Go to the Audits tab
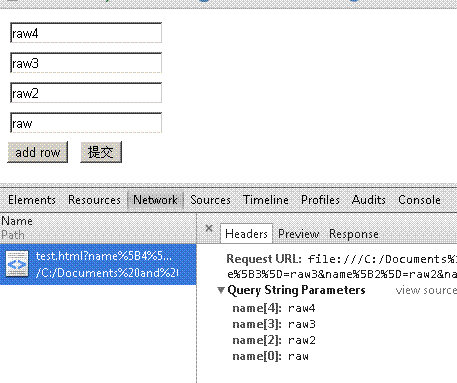The width and height of the screenshot is (457, 383). 369,200
